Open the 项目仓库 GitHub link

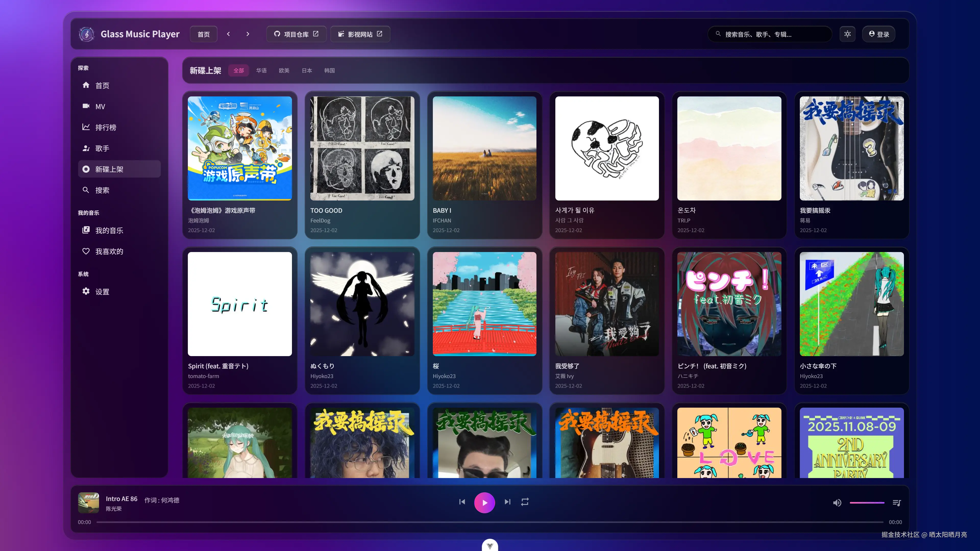[296, 34]
